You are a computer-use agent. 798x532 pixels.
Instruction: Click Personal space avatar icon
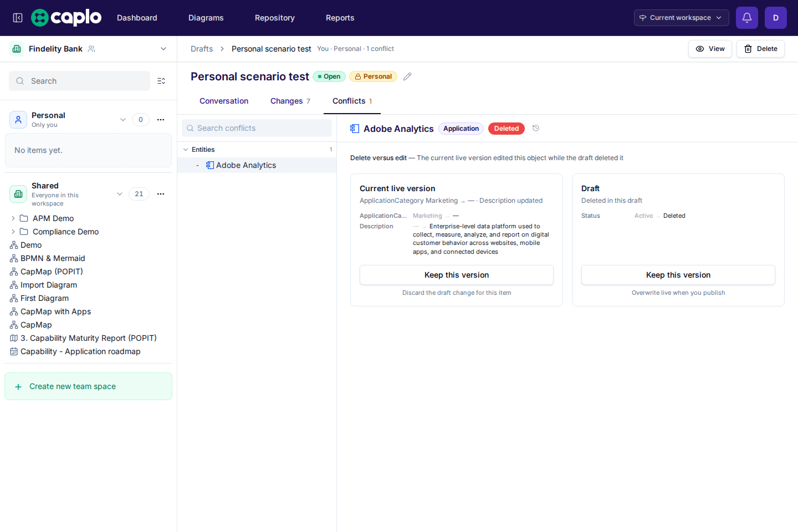pyautogui.click(x=18, y=120)
